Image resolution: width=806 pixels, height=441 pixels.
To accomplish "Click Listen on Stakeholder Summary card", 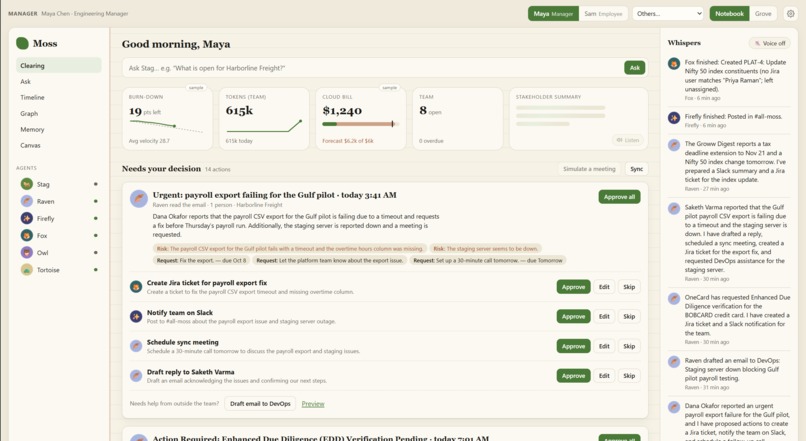I will (628, 140).
